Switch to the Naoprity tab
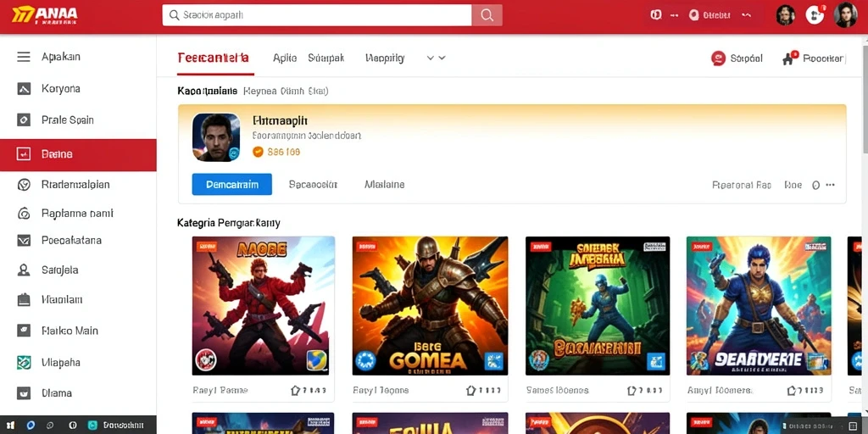This screenshot has height=434, width=868. click(385, 58)
